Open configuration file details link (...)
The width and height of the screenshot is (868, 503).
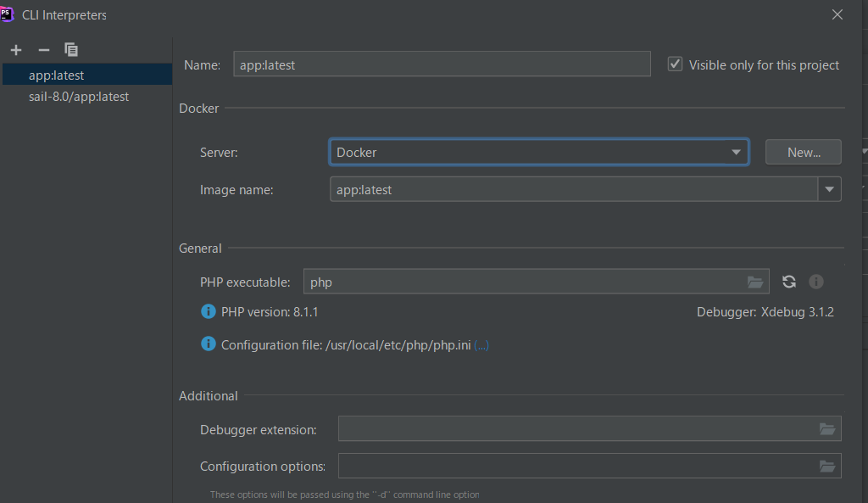tap(481, 345)
